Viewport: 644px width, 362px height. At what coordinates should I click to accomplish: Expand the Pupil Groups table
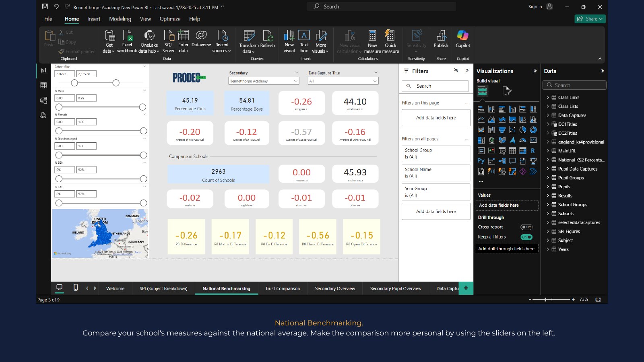(x=548, y=178)
